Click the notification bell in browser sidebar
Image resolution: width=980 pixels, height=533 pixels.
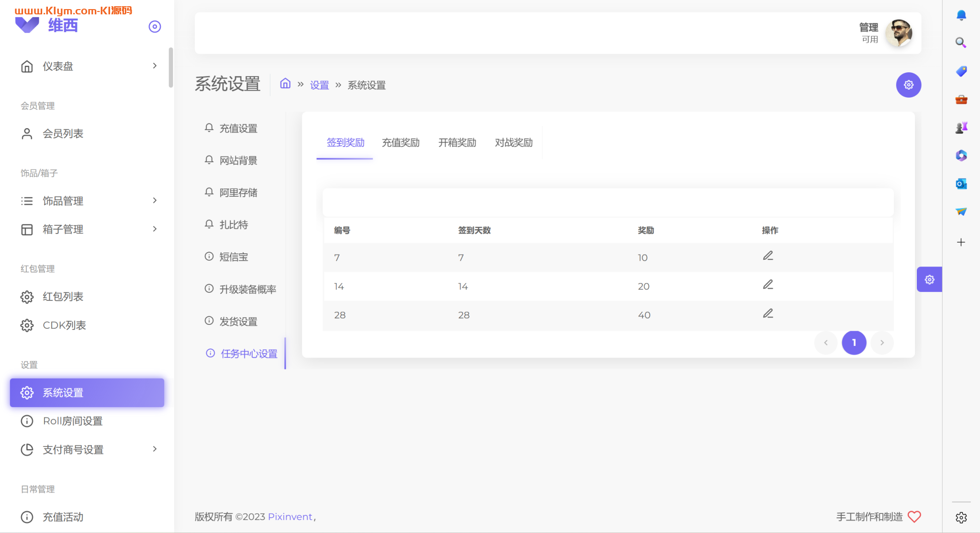[961, 15]
